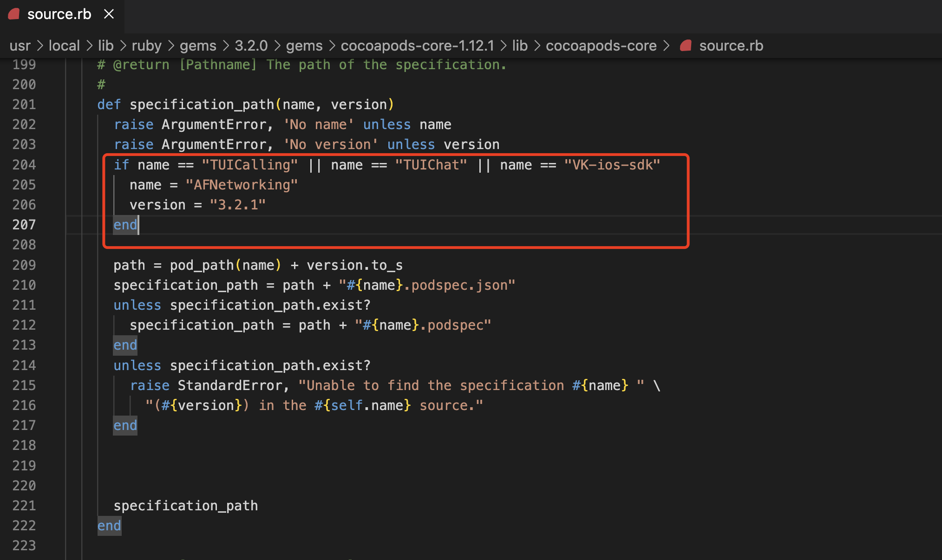942x560 pixels.
Task: Open the 'gems' breadcrumb after 3.2.0
Action: click(x=304, y=46)
